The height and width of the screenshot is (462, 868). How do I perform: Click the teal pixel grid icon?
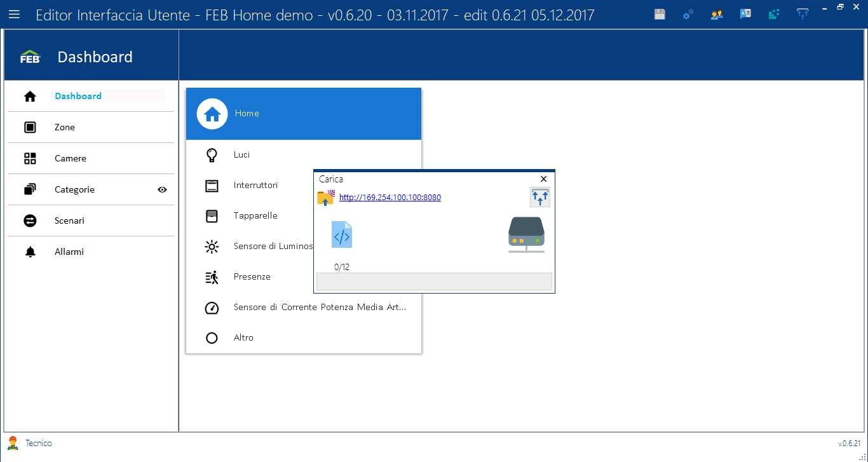pos(774,15)
